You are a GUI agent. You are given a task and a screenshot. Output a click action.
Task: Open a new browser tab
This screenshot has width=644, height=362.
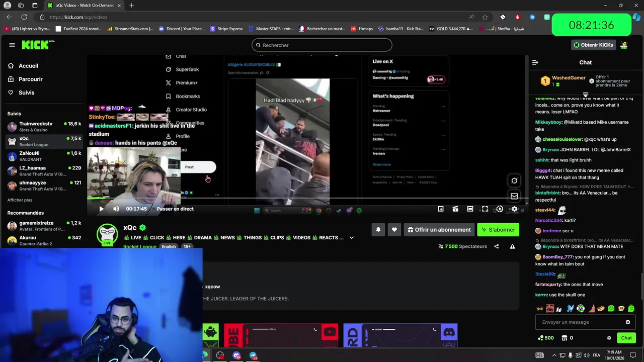click(131, 5)
